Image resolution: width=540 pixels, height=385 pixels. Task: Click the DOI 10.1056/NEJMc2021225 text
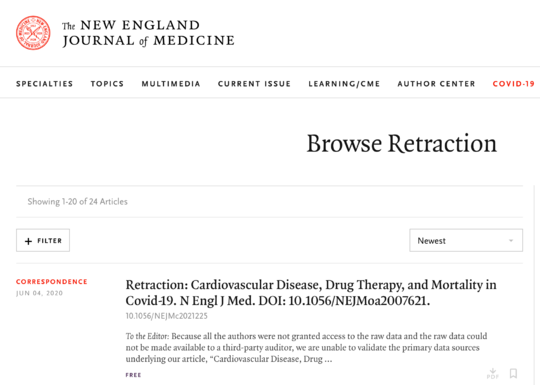167,316
